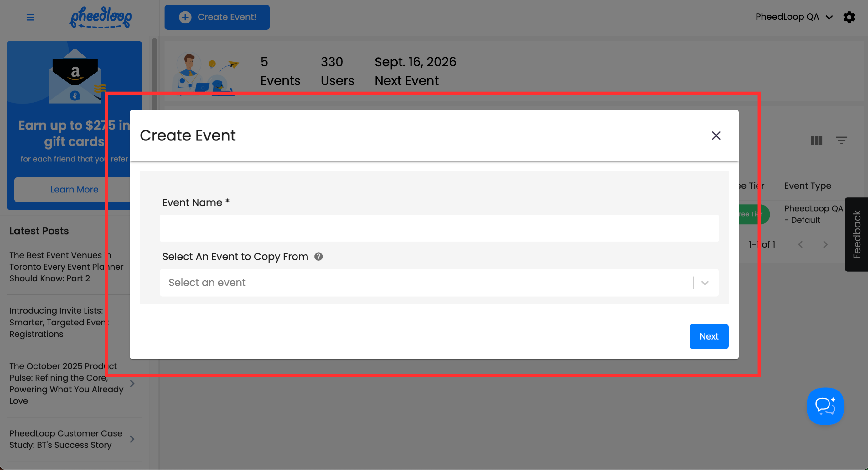This screenshot has width=868, height=470.
Task: Expand the BT's Success Story post chevron
Action: [132, 439]
